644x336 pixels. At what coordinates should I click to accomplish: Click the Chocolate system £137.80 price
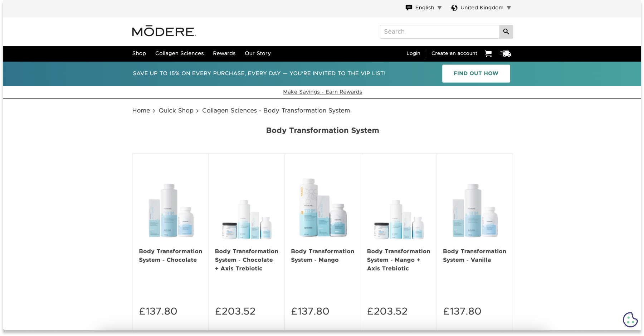tap(158, 311)
